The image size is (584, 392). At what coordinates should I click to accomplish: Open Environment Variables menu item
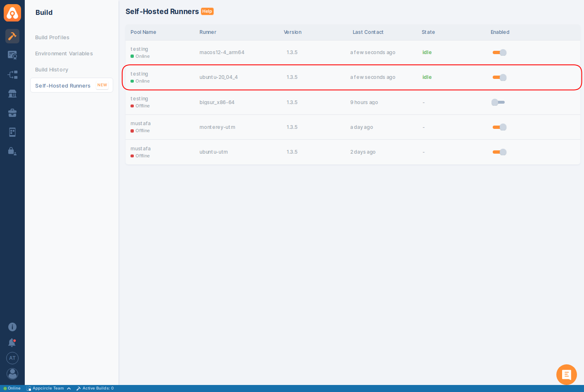pyautogui.click(x=64, y=54)
